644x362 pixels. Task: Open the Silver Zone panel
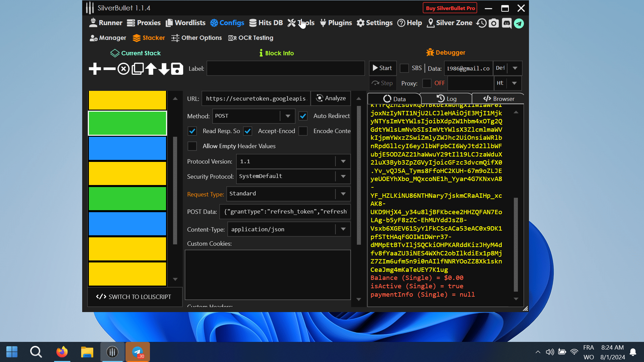point(449,23)
